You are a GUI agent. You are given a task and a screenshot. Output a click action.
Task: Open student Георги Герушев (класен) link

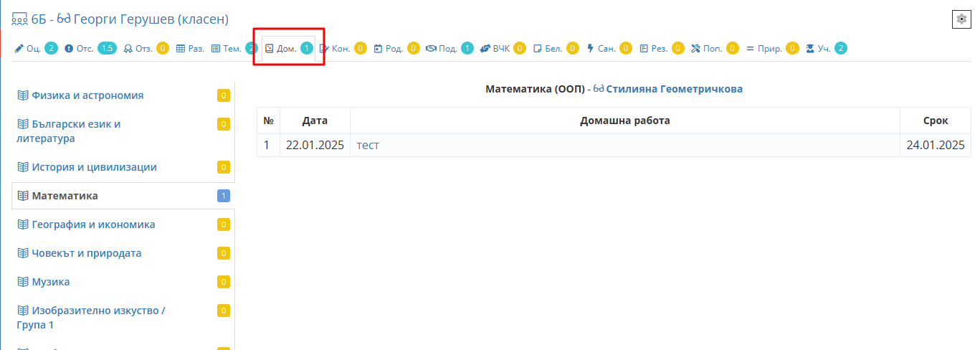coord(143,20)
